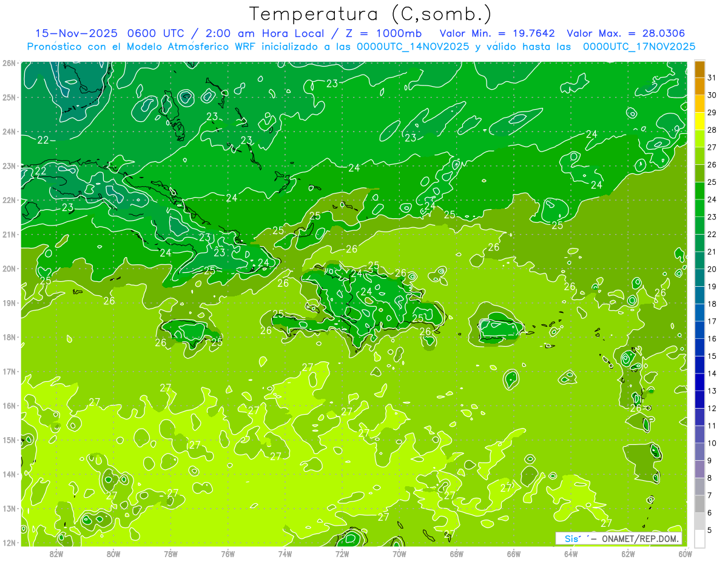Click the '60W' longitude axis label
The image size is (728, 562).
pos(686,553)
